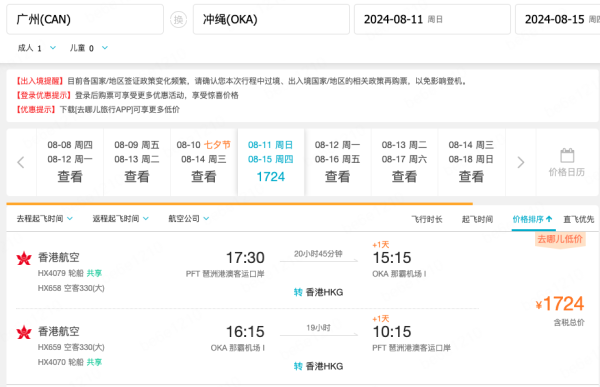This screenshot has width=600, height=387.
Task: Sort by flight duration
Action: pos(427,219)
